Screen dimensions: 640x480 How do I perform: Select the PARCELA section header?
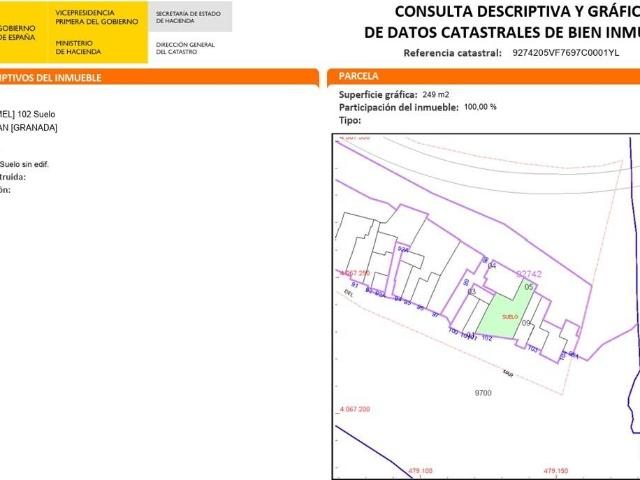click(x=358, y=76)
